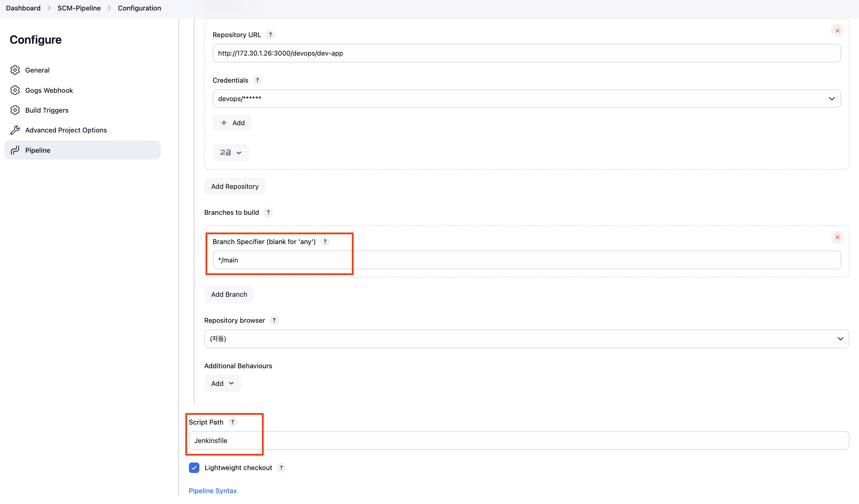Open the Script Path help icon
This screenshot has width=859, height=504.
coord(233,422)
